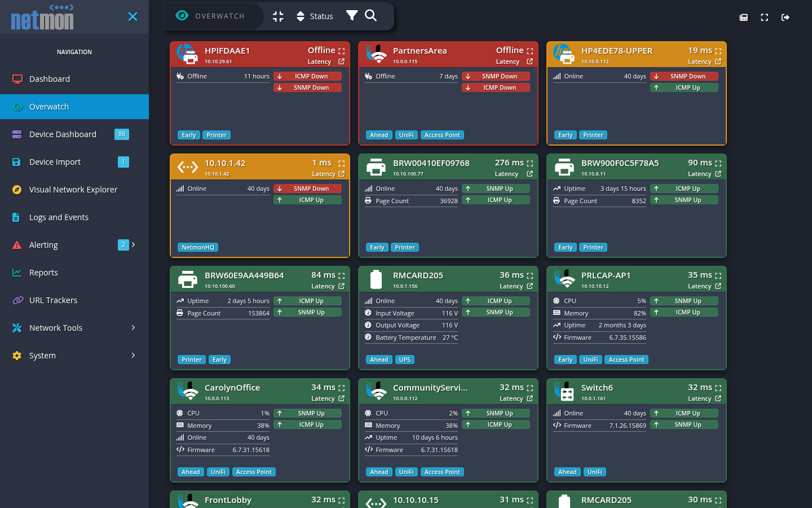Click the Netmon logo
The height and width of the screenshot is (508, 812).
pyautogui.click(x=42, y=17)
